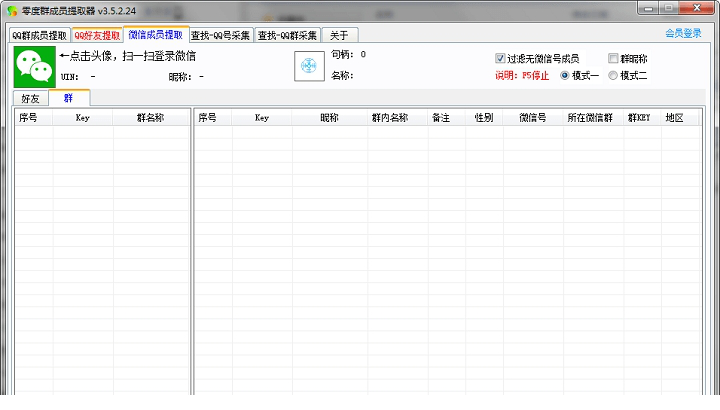Click the 点击头像，扫一扫登录微信 hint text
The height and width of the screenshot is (410, 720).
pyautogui.click(x=128, y=56)
